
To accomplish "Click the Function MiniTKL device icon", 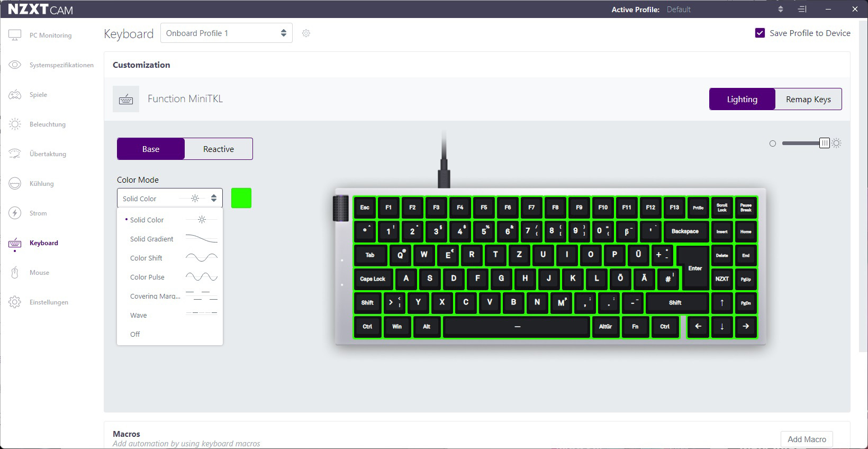I will [x=126, y=99].
